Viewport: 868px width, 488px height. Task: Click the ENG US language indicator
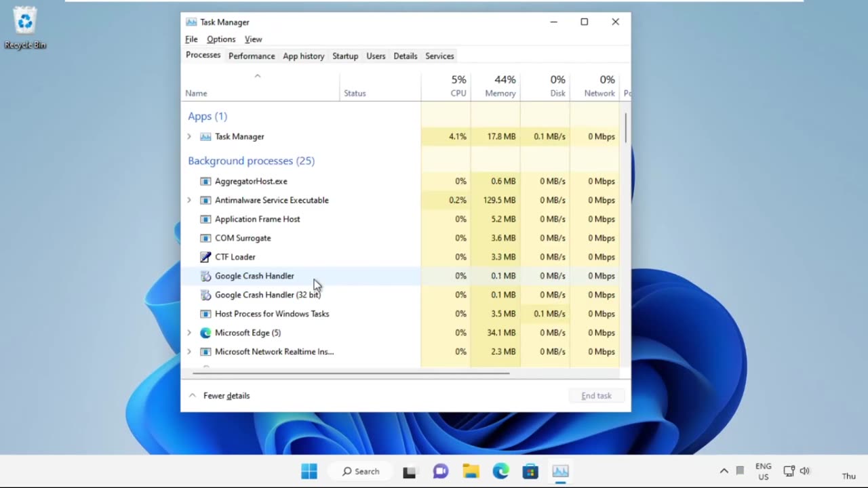(763, 471)
